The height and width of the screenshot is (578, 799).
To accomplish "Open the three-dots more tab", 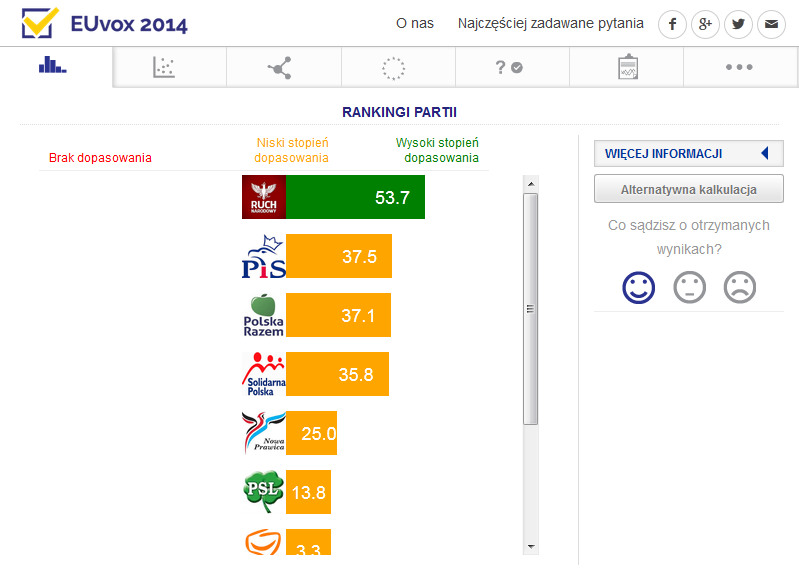I will click(739, 67).
